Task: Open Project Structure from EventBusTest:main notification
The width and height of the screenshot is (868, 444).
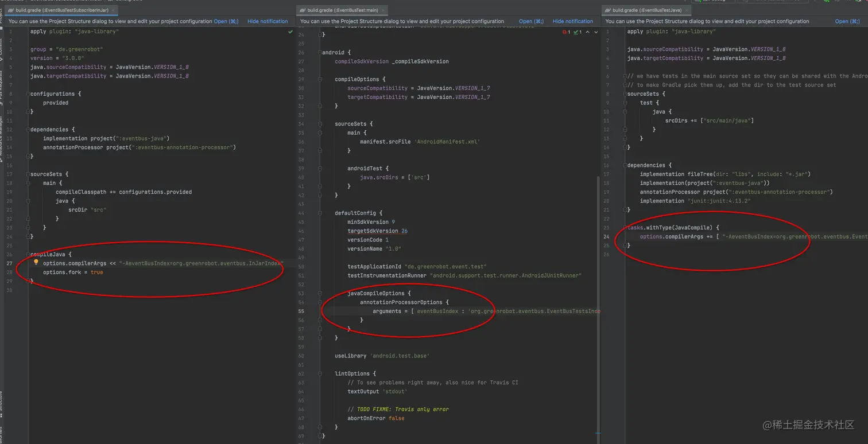Action: (x=531, y=21)
